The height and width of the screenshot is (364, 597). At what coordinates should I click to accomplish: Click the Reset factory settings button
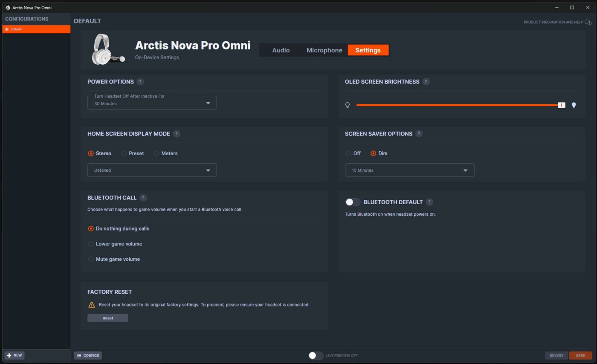pyautogui.click(x=108, y=318)
